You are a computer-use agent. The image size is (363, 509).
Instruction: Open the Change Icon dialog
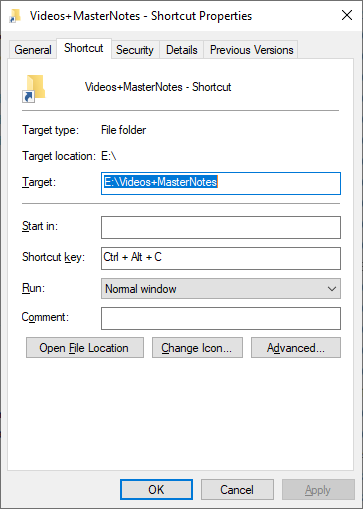pos(197,348)
